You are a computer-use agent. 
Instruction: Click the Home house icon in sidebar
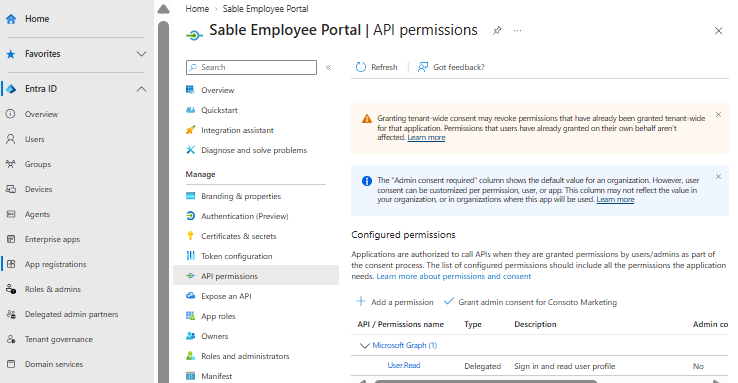point(11,19)
